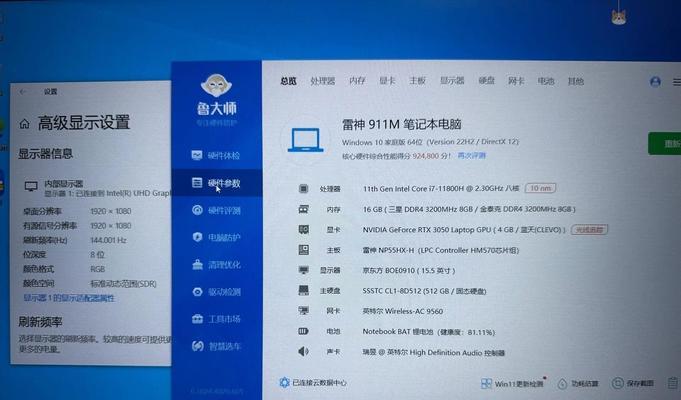Switch to the 网卡 tab
The image size is (681, 400).
point(516,81)
